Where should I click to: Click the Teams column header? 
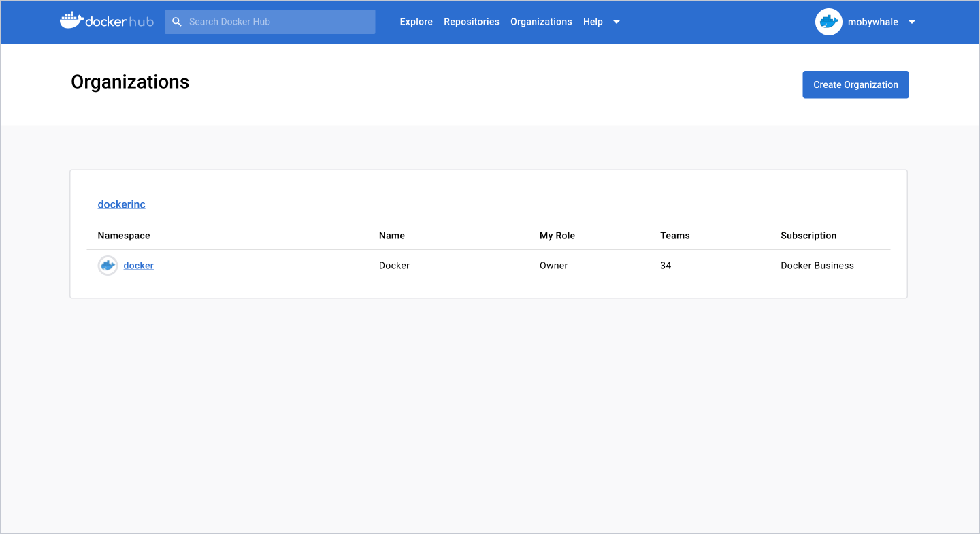pos(675,236)
